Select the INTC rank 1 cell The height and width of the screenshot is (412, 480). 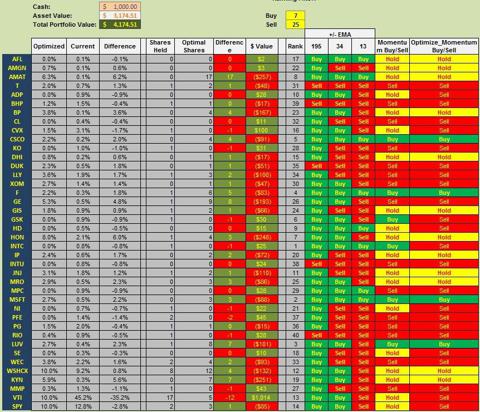(295, 246)
